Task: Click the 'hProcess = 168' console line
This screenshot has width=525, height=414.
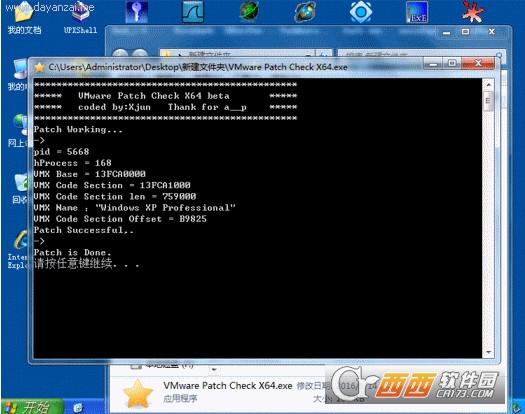Action: click(x=73, y=163)
